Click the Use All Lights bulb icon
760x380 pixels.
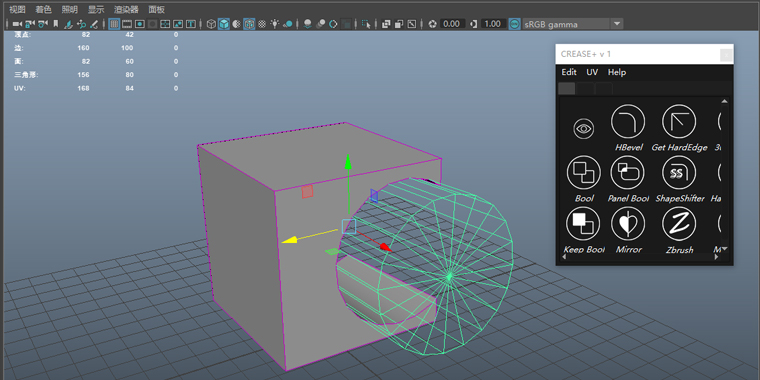coord(275,24)
